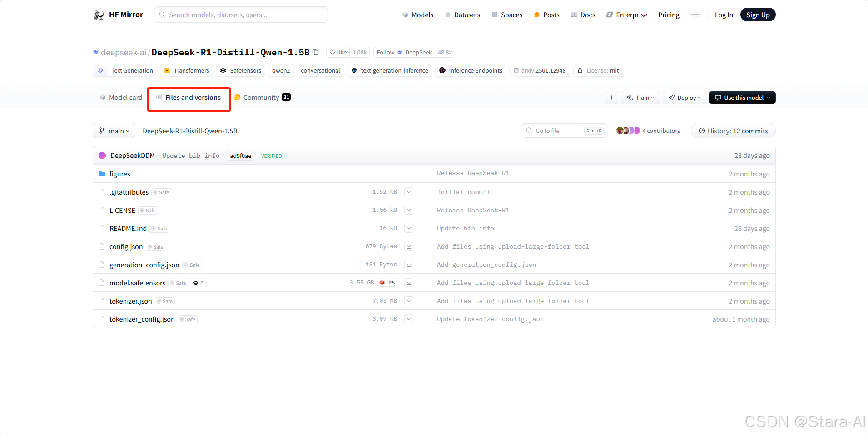Open commit ad9f0ae hash link
The width and height of the screenshot is (868, 436).
[240, 156]
